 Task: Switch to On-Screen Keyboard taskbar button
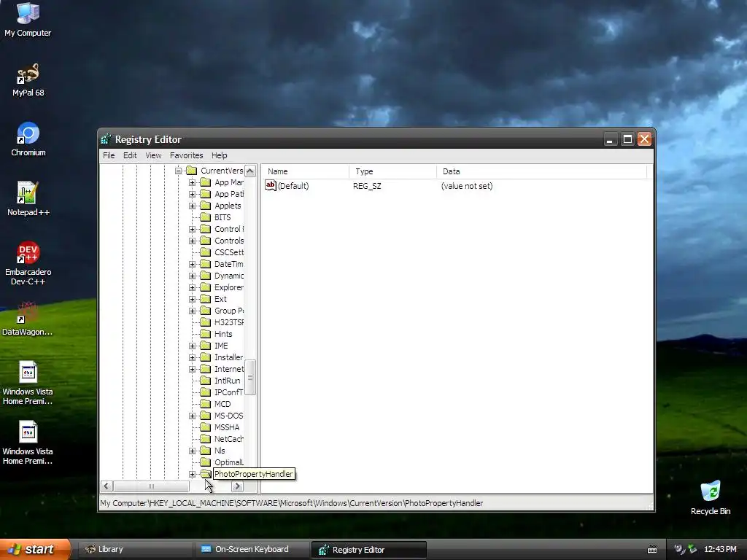(252, 550)
